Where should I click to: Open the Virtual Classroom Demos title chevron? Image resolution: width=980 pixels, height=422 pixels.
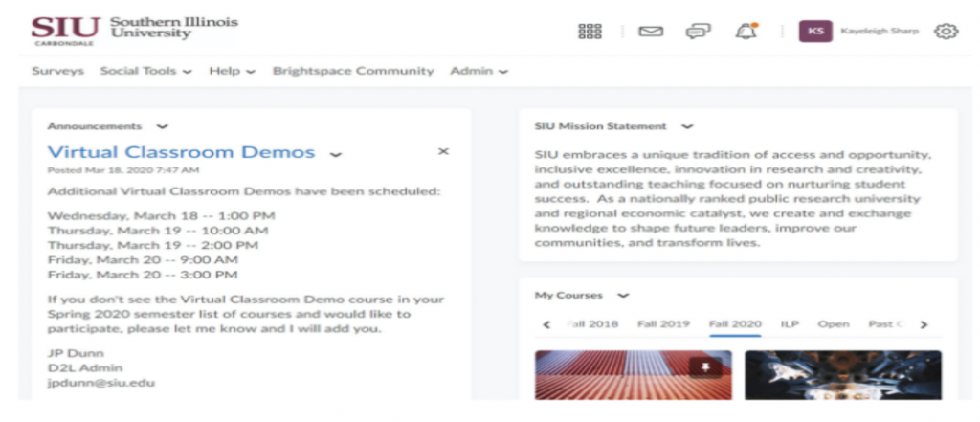click(x=336, y=154)
